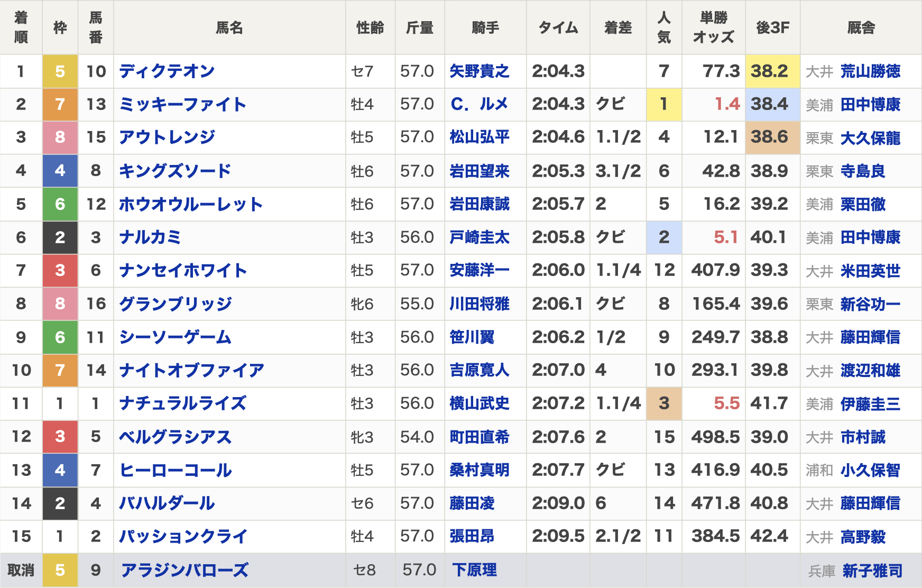Click the yellow 38.2 final 3F cell
Image resolution: width=922 pixels, height=588 pixels.
[x=772, y=71]
